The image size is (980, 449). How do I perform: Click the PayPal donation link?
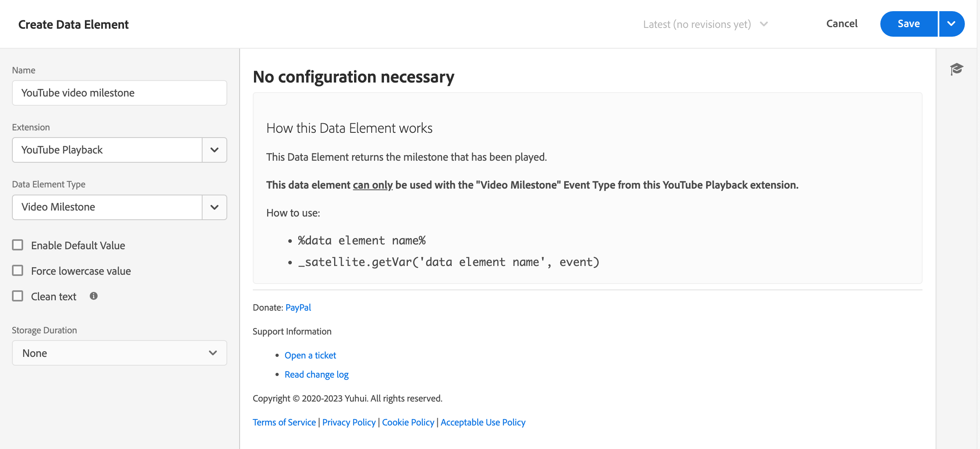(x=298, y=307)
